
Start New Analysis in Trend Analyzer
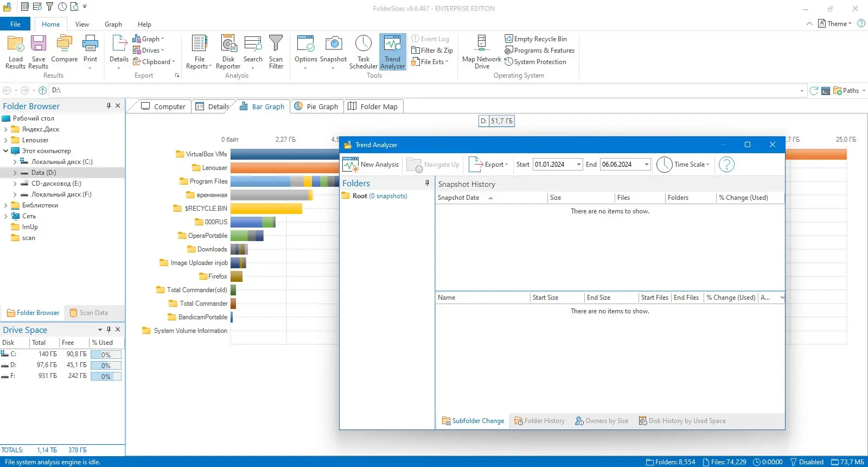[x=371, y=165]
